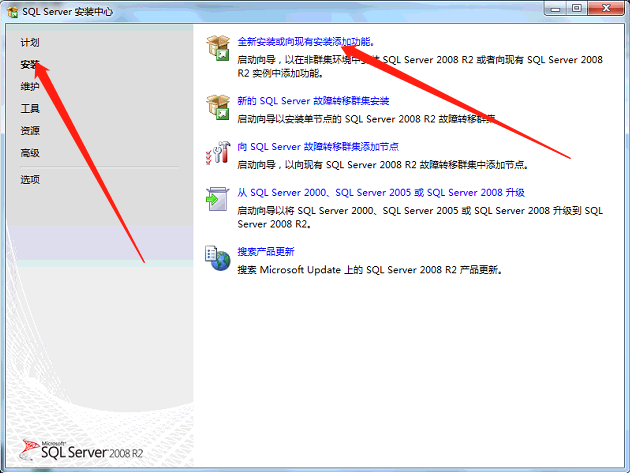The height and width of the screenshot is (473, 630).
Task: Select 向 SQL Server 故障转移群集添加节点 link
Action: click(318, 147)
